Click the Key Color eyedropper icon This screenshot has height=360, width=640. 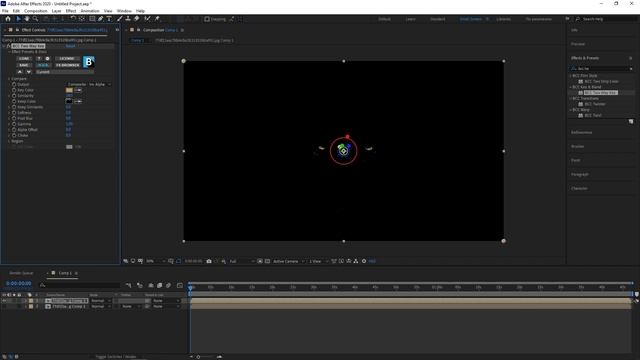pyautogui.click(x=78, y=90)
